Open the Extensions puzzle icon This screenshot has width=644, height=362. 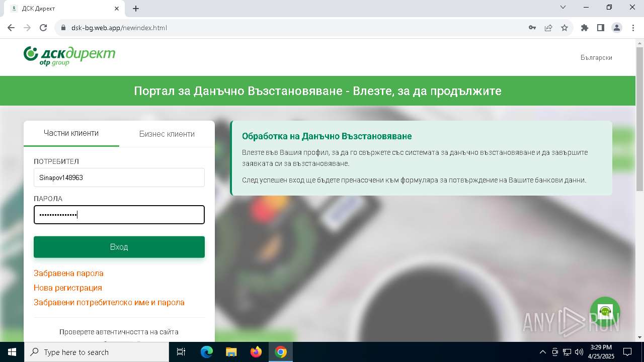click(585, 28)
